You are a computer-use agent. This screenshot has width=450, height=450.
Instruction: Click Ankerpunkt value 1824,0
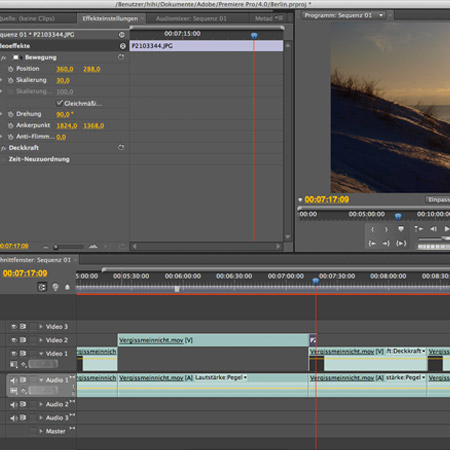click(67, 126)
